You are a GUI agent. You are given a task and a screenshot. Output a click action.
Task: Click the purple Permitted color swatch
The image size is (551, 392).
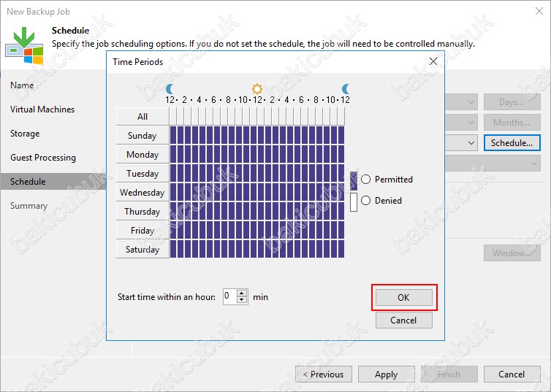pos(354,181)
